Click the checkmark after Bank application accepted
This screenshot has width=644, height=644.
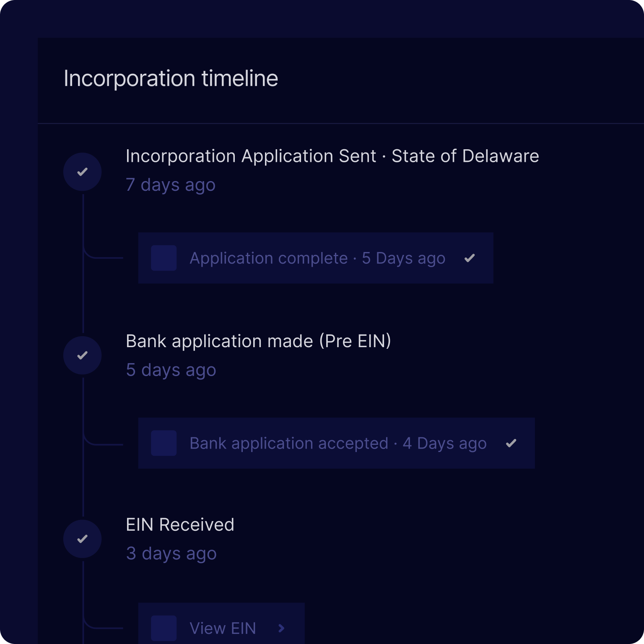511,443
